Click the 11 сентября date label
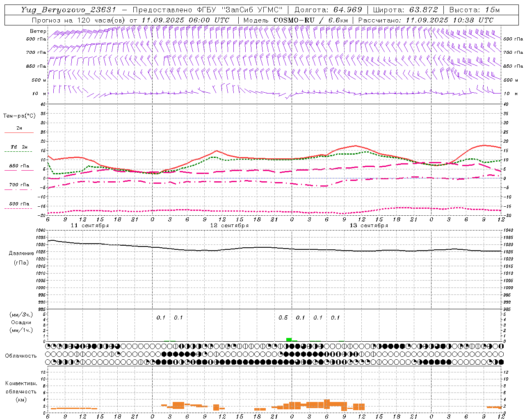525x420 pixels. (x=90, y=226)
